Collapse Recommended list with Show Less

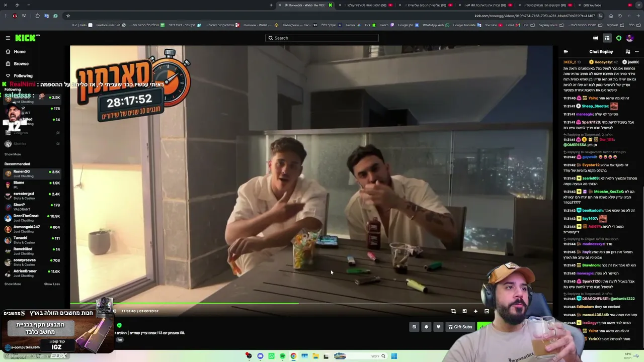[52, 284]
